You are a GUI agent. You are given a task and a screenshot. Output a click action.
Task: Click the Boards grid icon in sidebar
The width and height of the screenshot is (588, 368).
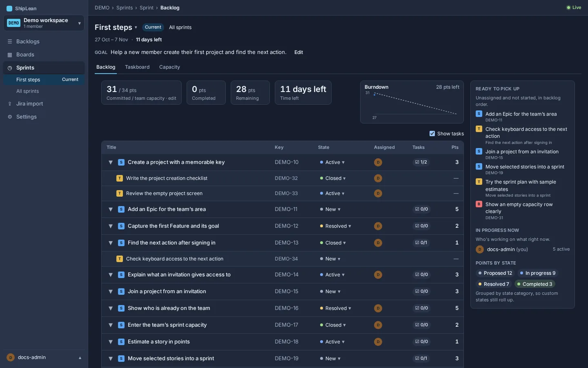pos(10,55)
